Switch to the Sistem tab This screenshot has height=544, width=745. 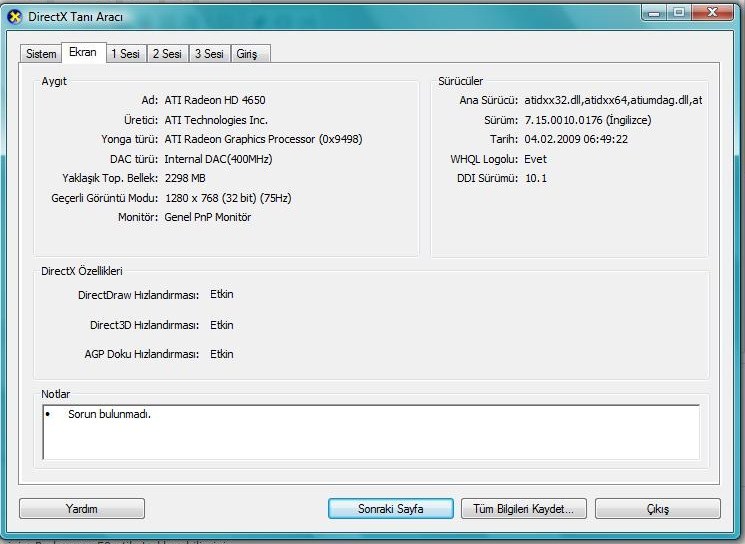[41, 54]
